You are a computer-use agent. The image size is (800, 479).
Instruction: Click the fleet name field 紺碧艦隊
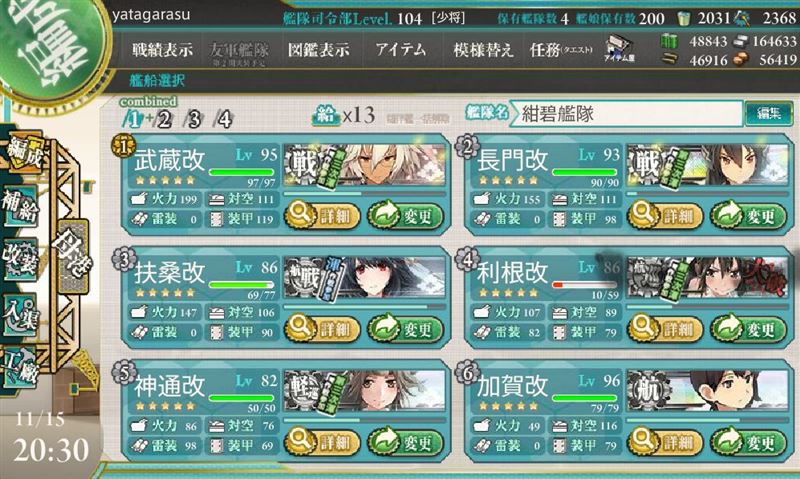[x=627, y=114]
